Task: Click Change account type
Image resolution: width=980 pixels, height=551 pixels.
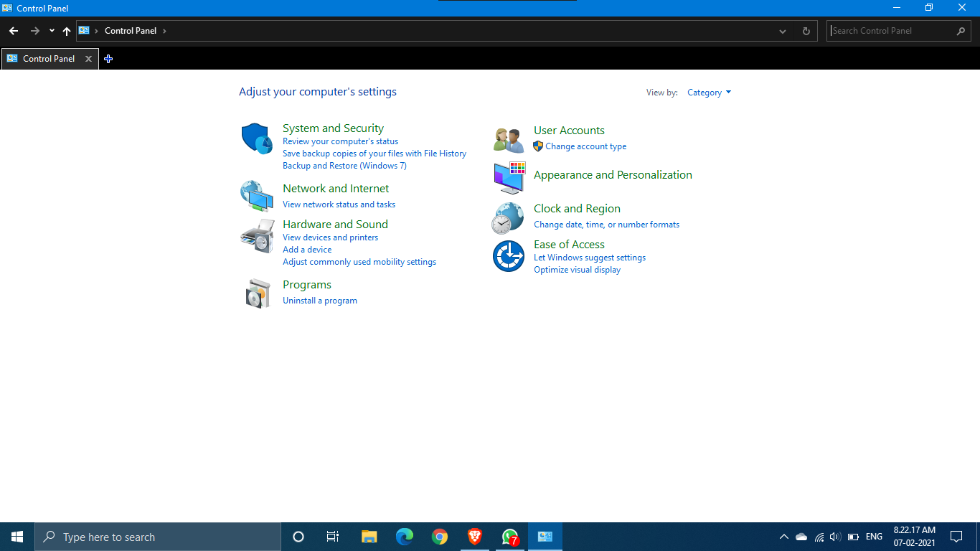Action: pos(585,146)
